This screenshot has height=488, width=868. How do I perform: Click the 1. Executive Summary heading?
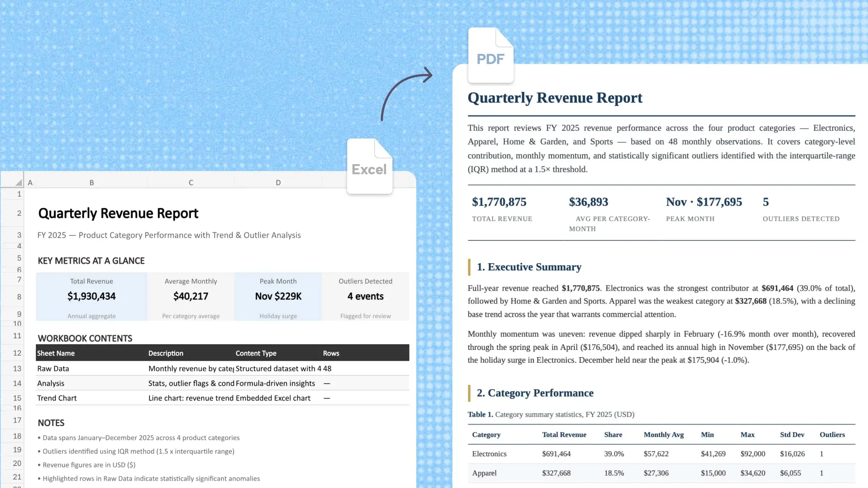[529, 267]
